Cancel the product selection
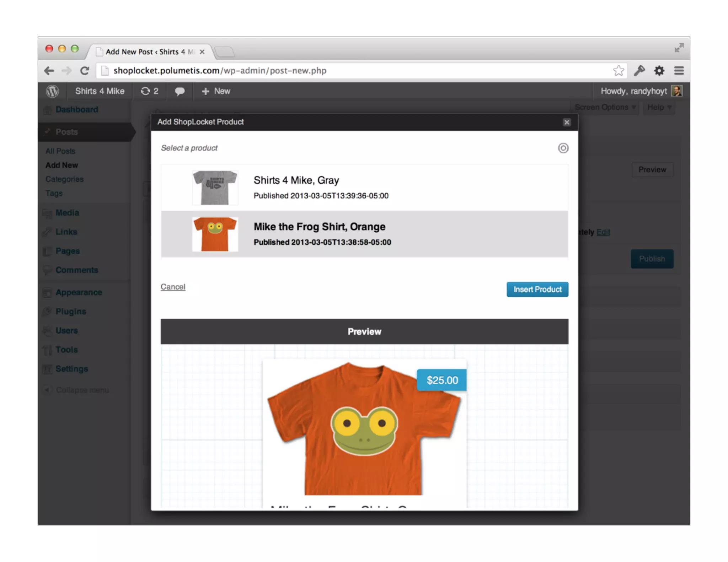Image resolution: width=728 pixels, height=562 pixels. tap(173, 287)
